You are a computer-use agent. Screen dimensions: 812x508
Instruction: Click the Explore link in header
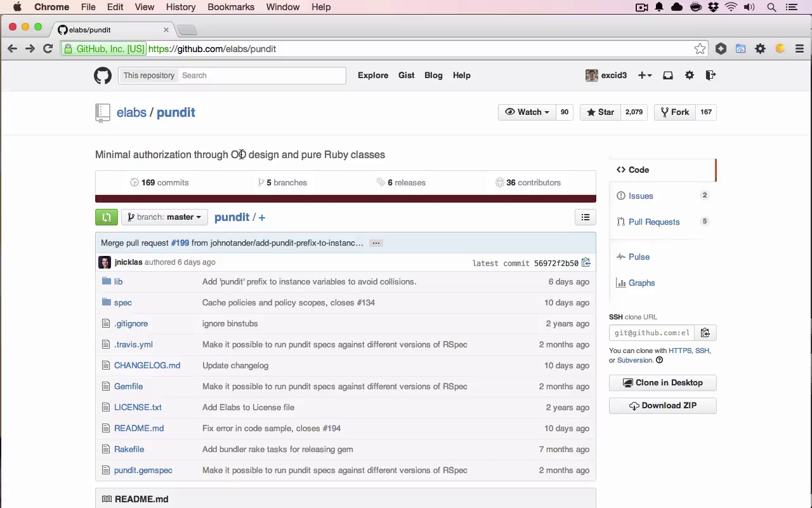(373, 75)
